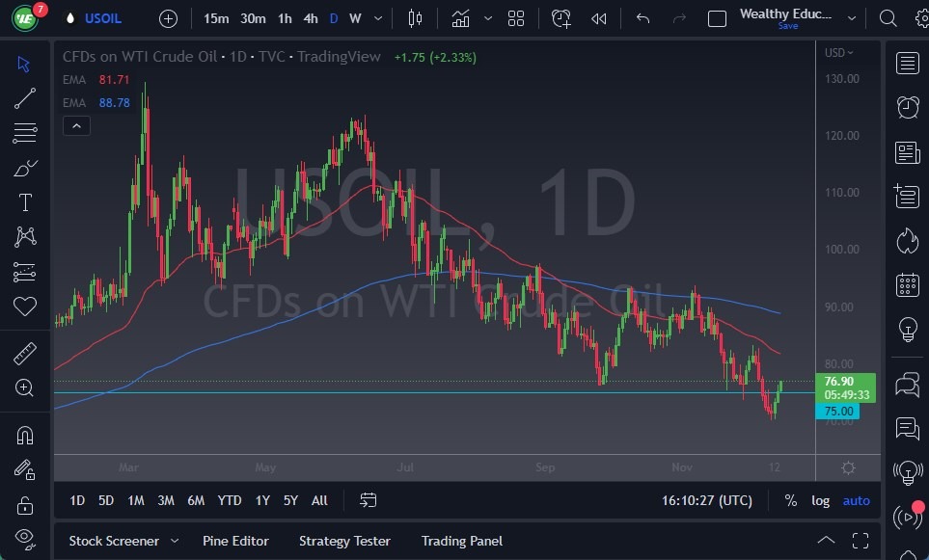Screen dimensions: 929x560
Task: Open the Watchlist panel
Action: point(907,63)
